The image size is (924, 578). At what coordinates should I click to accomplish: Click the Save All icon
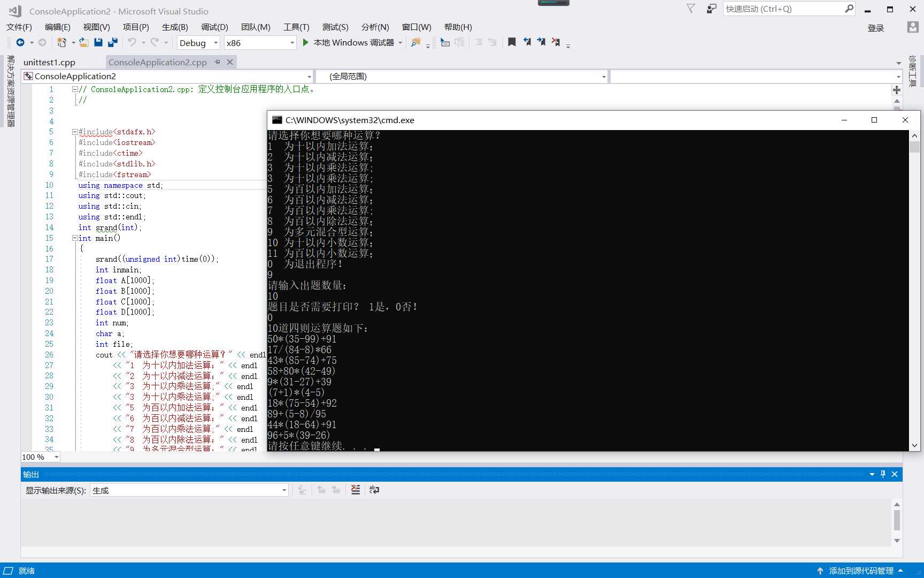tap(112, 42)
